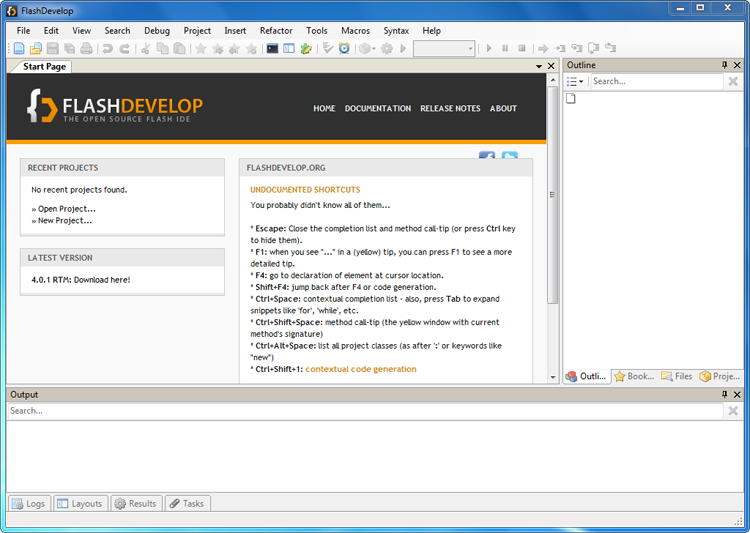
Task: Click the New Document toolbar icon
Action: (19, 48)
